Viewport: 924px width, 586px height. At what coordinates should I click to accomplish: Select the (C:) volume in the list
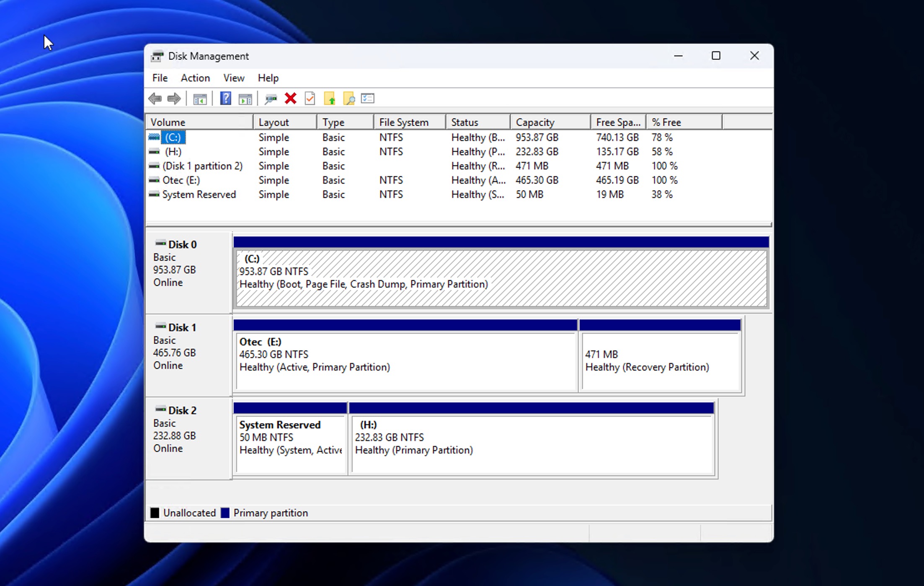click(173, 137)
